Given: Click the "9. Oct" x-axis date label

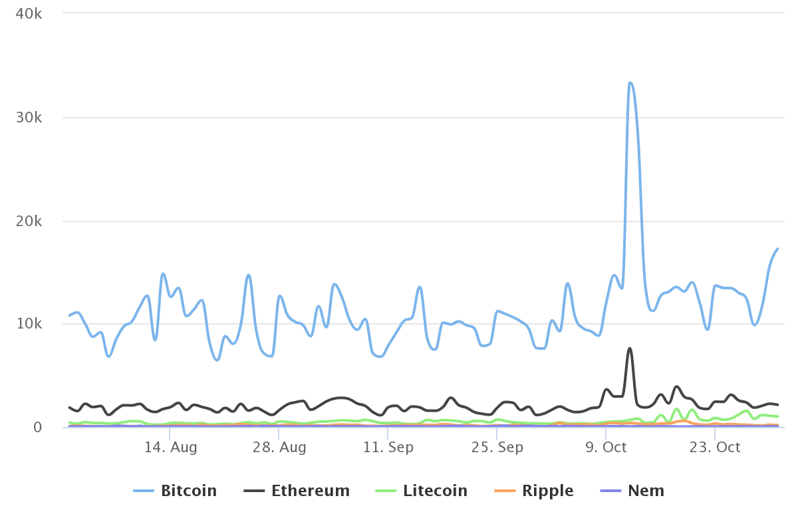Looking at the screenshot, I should (606, 448).
